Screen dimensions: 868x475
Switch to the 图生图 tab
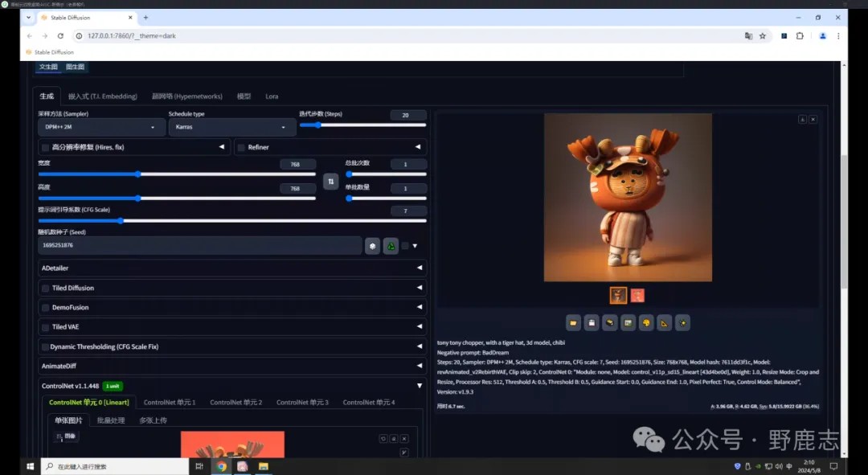[x=75, y=67]
